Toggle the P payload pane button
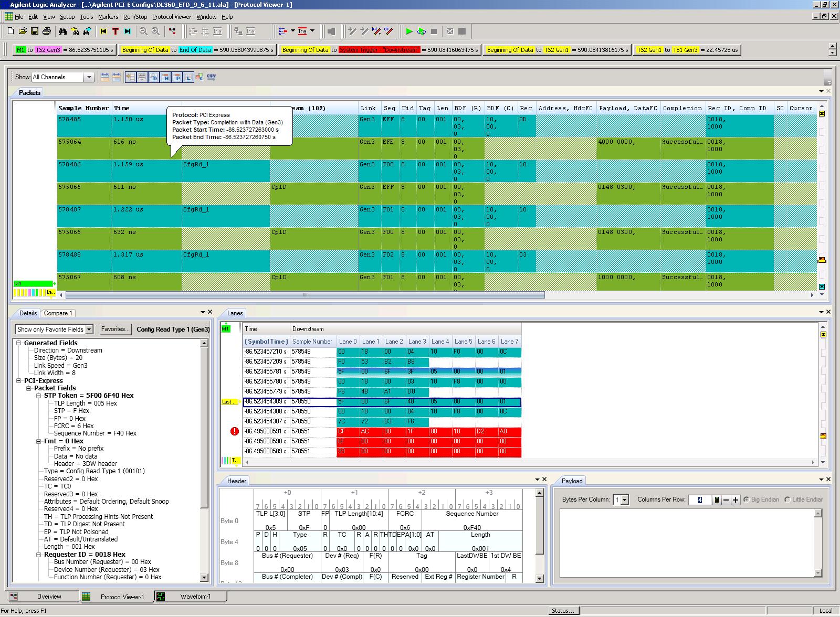 pos(177,77)
